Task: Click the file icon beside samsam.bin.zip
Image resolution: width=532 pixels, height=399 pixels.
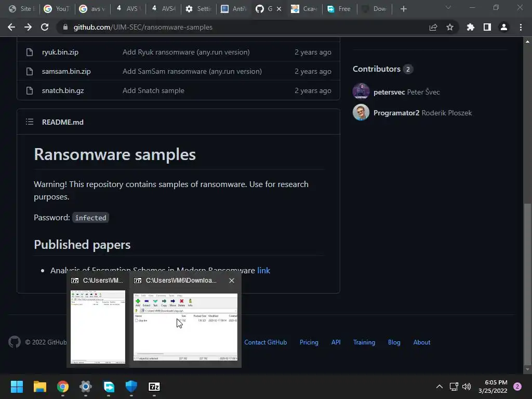Action: tap(30, 72)
